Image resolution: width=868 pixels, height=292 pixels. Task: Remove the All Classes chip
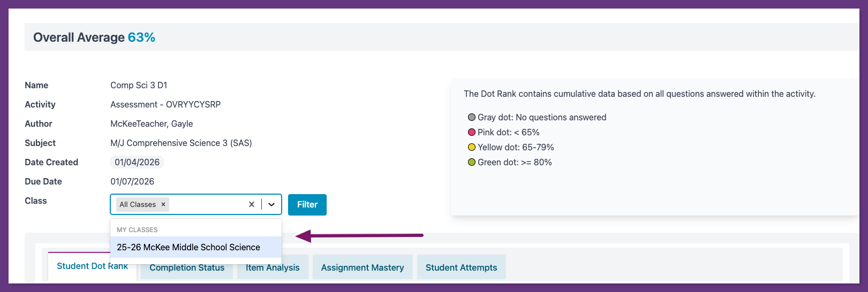(x=163, y=204)
